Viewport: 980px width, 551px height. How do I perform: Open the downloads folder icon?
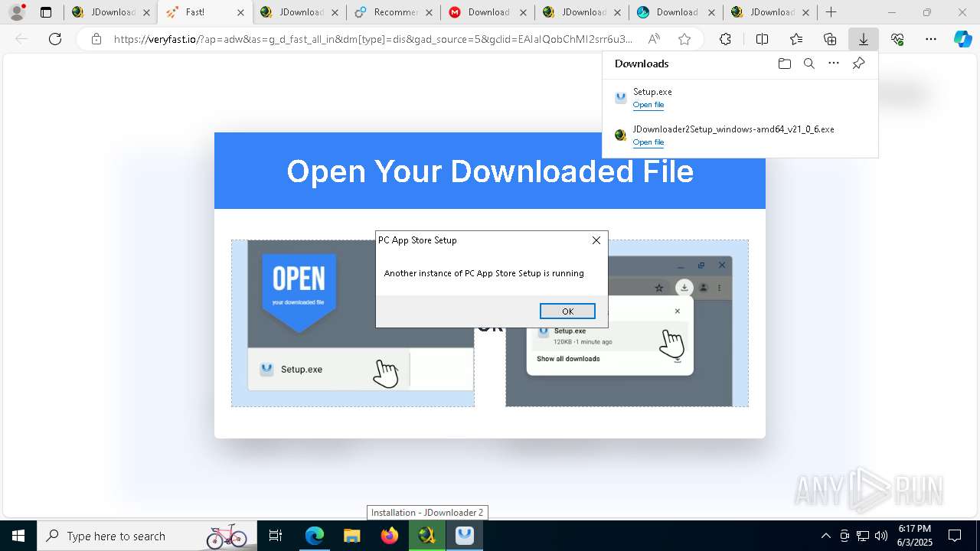coord(784,64)
